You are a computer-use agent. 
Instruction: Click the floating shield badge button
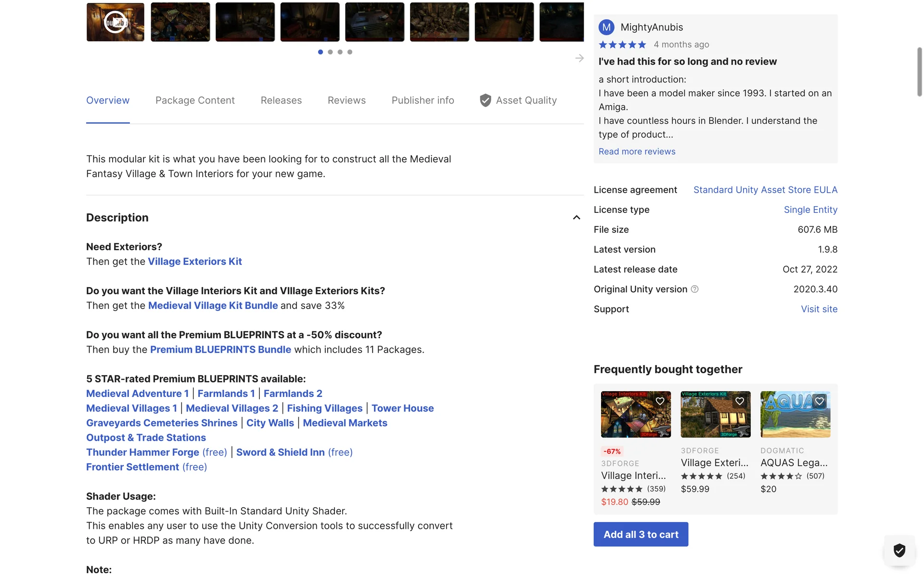coord(899,550)
